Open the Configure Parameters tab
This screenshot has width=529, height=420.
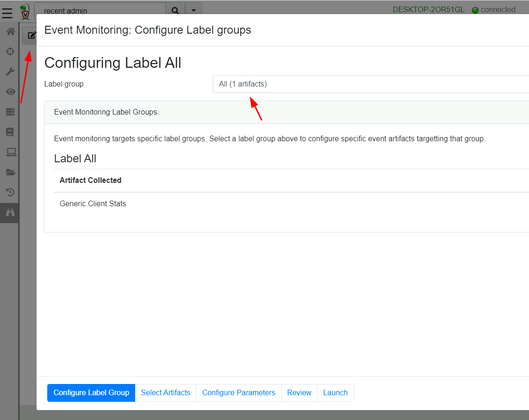point(239,392)
